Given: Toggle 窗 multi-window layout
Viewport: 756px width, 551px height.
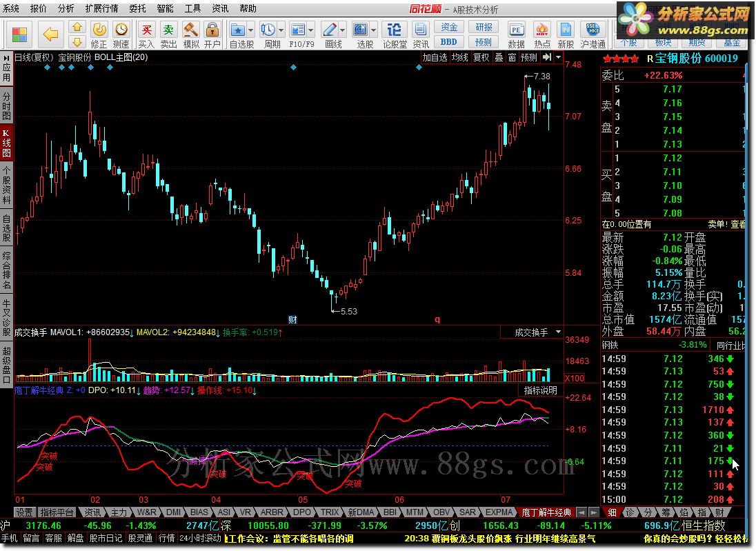Looking at the screenshot, I should [512, 57].
